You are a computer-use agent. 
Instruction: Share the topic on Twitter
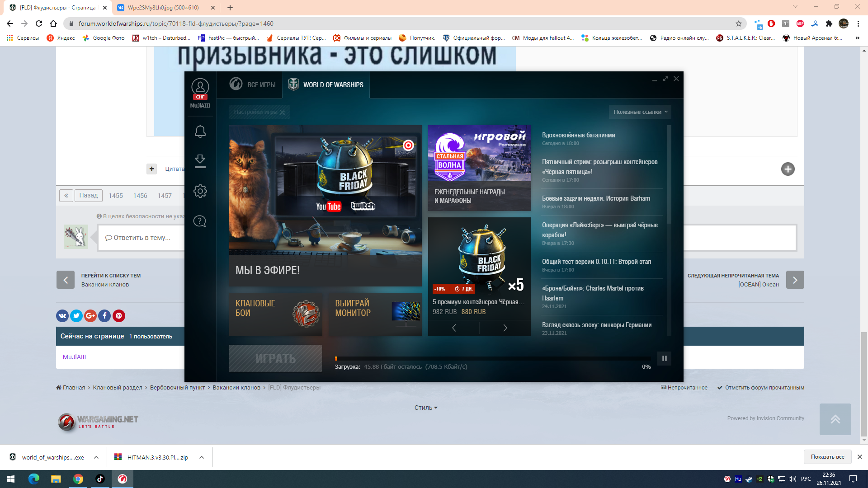[x=76, y=316]
